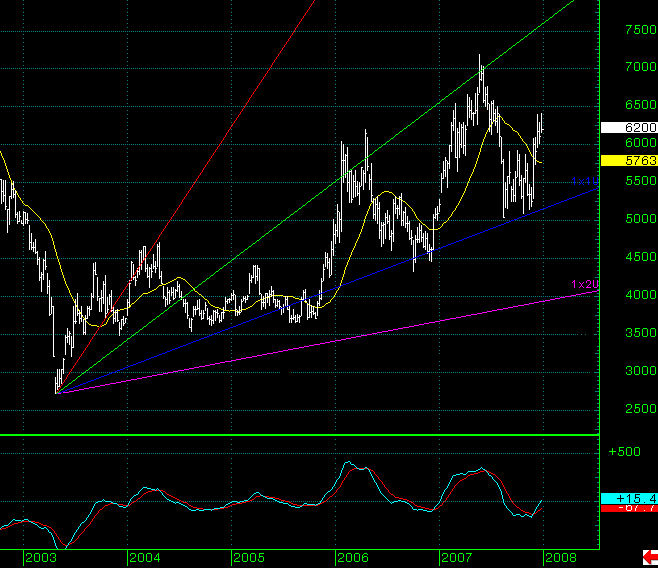
Task: Click the 2005 year label on time axis
Action: coord(247,557)
